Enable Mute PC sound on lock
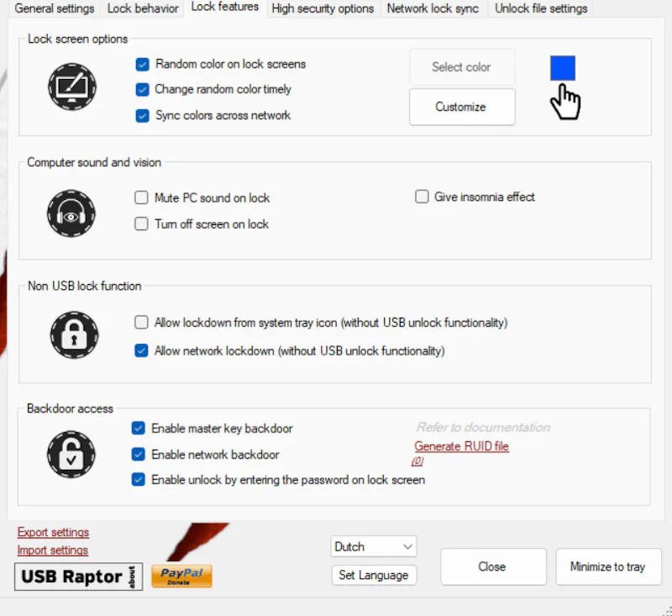Screen dimensions: 672x616 coord(141,198)
